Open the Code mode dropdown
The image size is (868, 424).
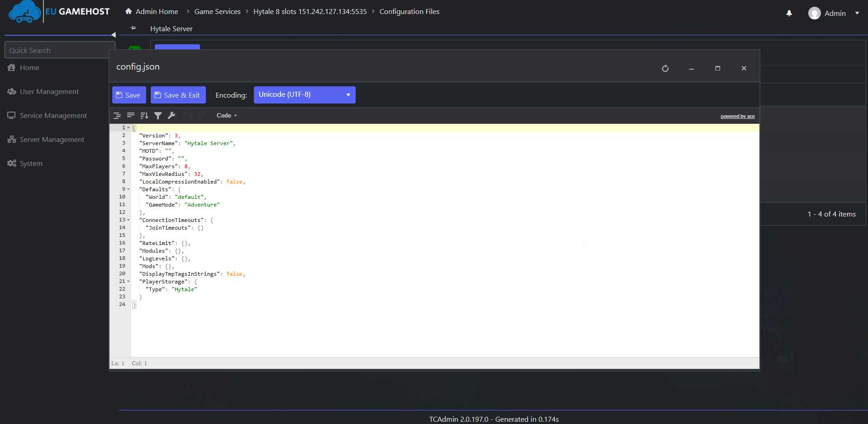(x=226, y=115)
